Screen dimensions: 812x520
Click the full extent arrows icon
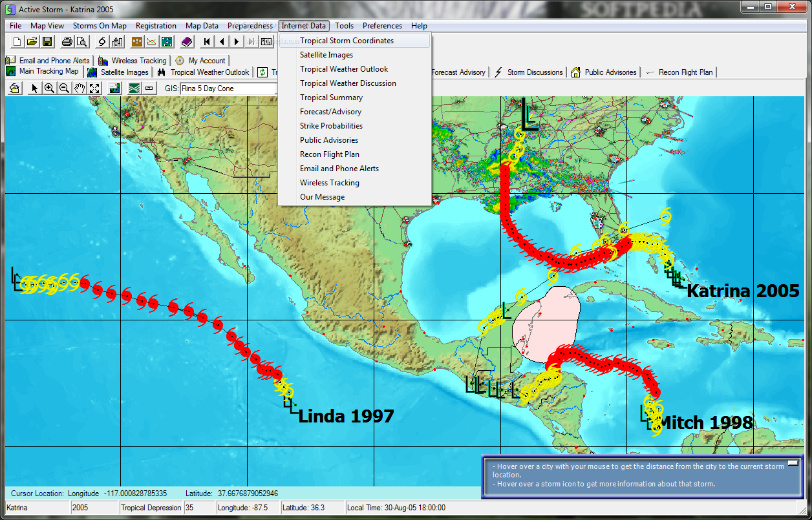click(94, 88)
